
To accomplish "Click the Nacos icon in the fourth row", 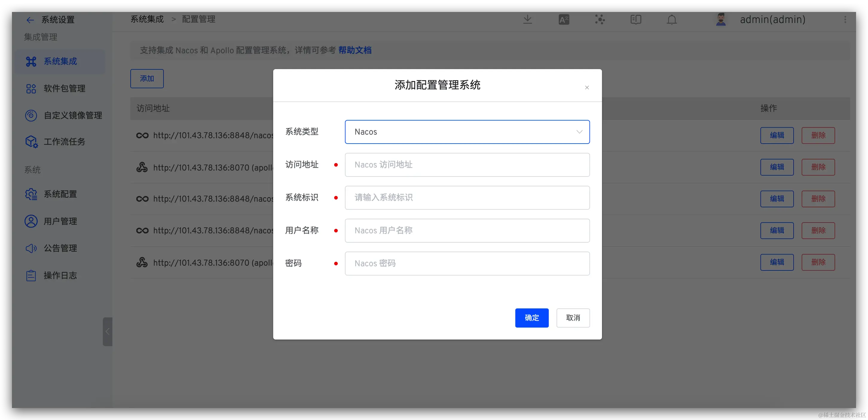I will click(142, 230).
